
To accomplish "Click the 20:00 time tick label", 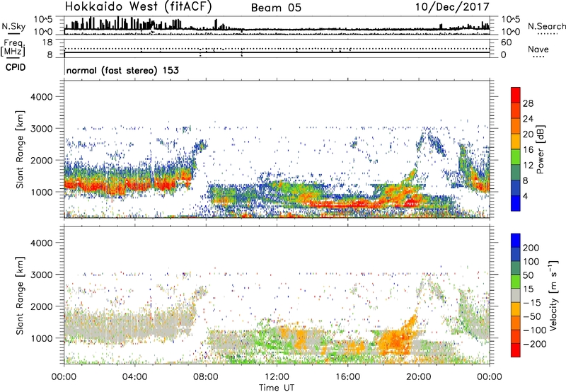I will tap(419, 377).
